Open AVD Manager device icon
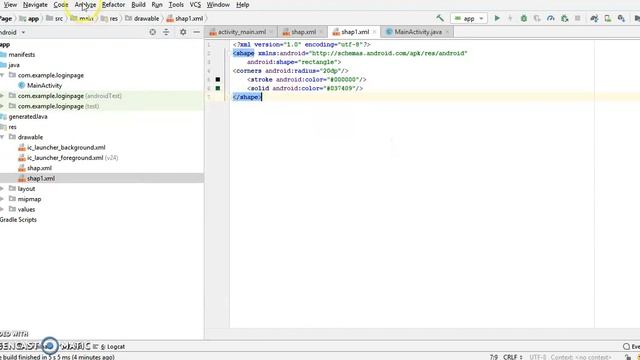640x360 pixels. coord(608,18)
